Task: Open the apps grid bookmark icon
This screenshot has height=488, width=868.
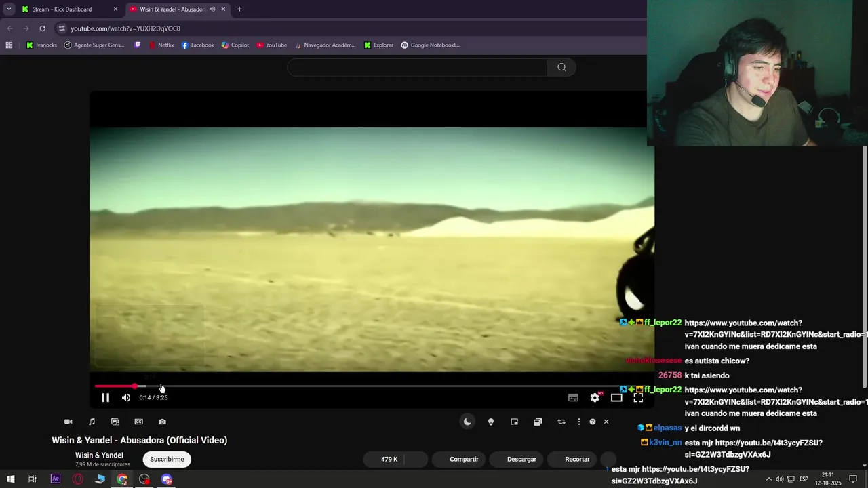Action: pyautogui.click(x=9, y=45)
